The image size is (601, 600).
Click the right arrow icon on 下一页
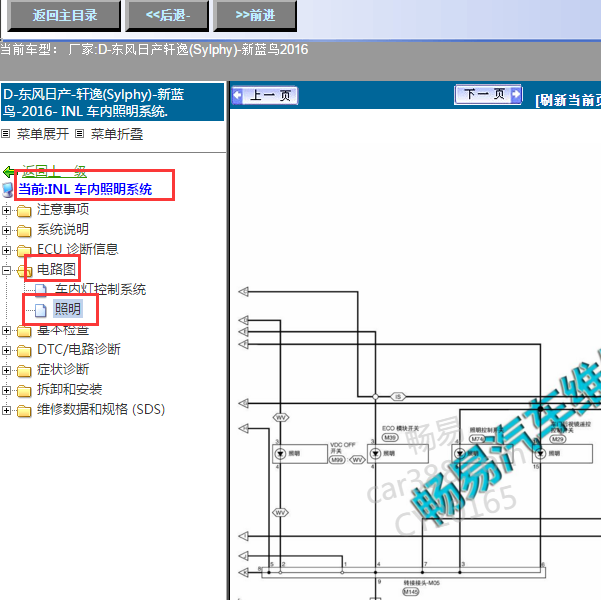(x=516, y=94)
